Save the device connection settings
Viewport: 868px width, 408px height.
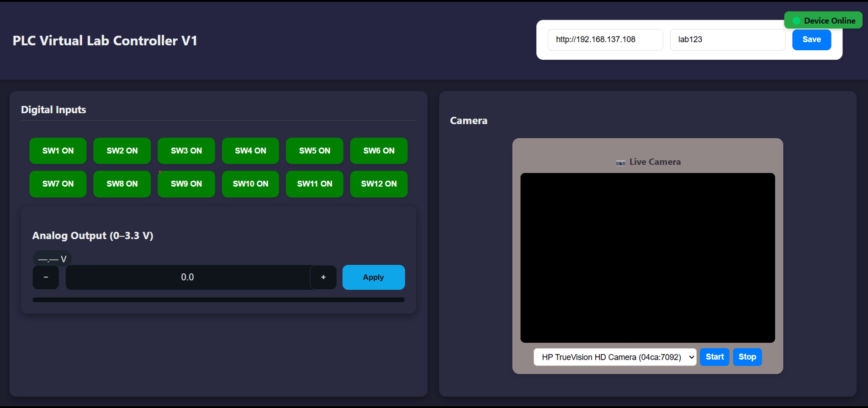coord(812,40)
